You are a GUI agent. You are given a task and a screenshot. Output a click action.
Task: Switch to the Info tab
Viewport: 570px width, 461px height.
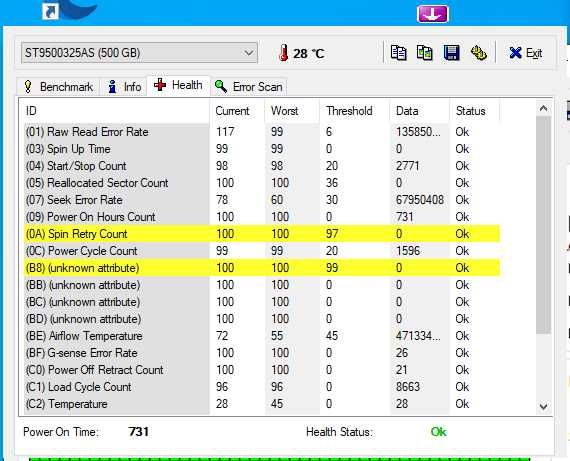(124, 87)
